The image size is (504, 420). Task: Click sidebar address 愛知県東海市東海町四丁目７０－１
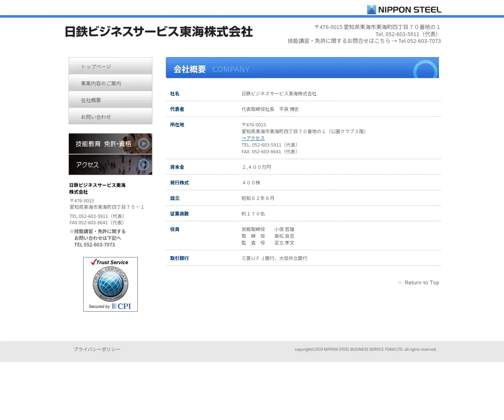(x=107, y=207)
